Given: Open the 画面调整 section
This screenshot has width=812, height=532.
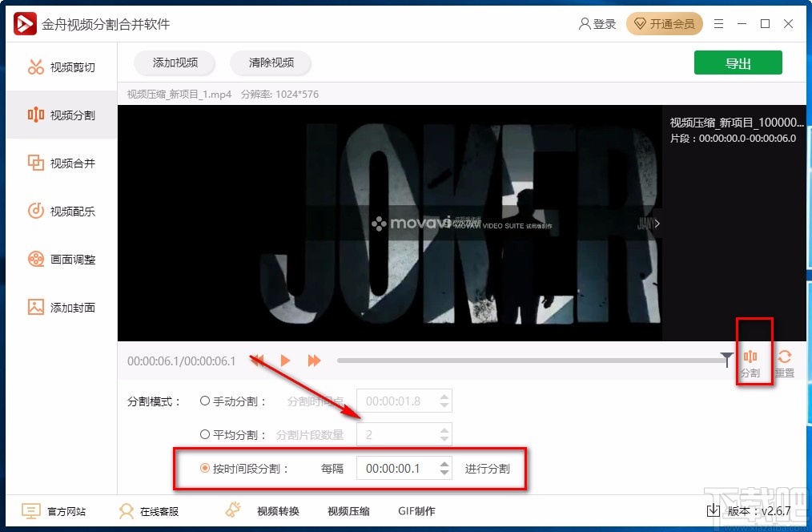Looking at the screenshot, I should [x=62, y=259].
